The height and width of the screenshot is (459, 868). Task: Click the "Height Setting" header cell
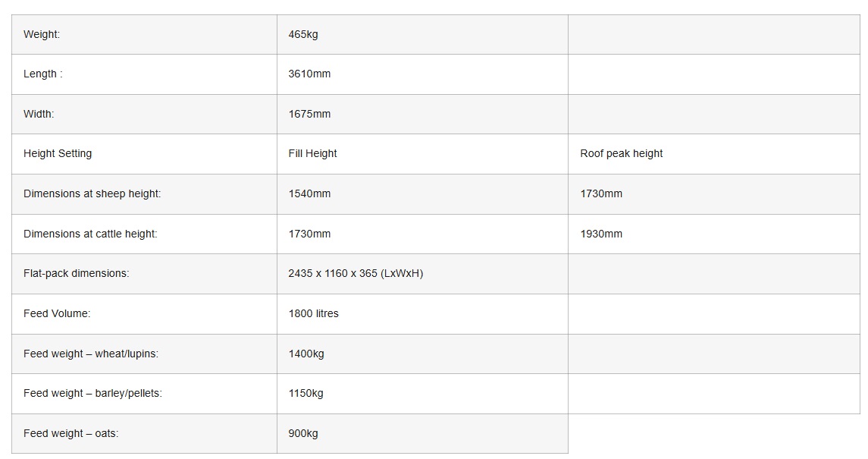click(58, 153)
